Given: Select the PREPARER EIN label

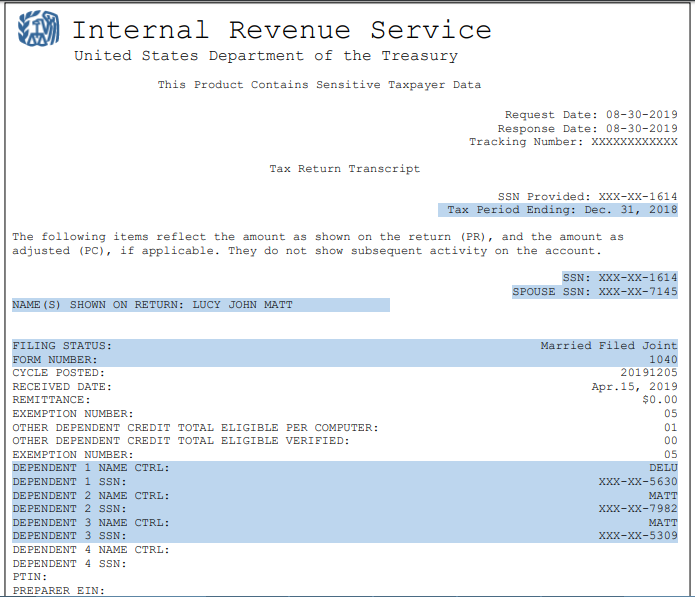Looking at the screenshot, I should click(x=58, y=590).
